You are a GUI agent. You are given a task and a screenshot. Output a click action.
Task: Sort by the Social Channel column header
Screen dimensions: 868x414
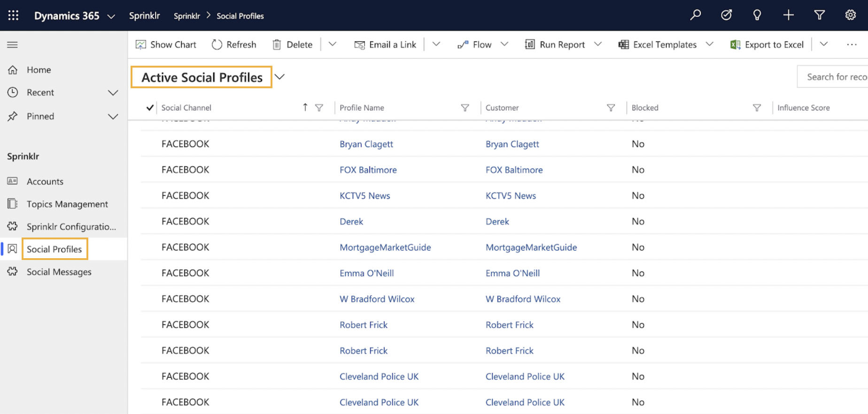186,107
